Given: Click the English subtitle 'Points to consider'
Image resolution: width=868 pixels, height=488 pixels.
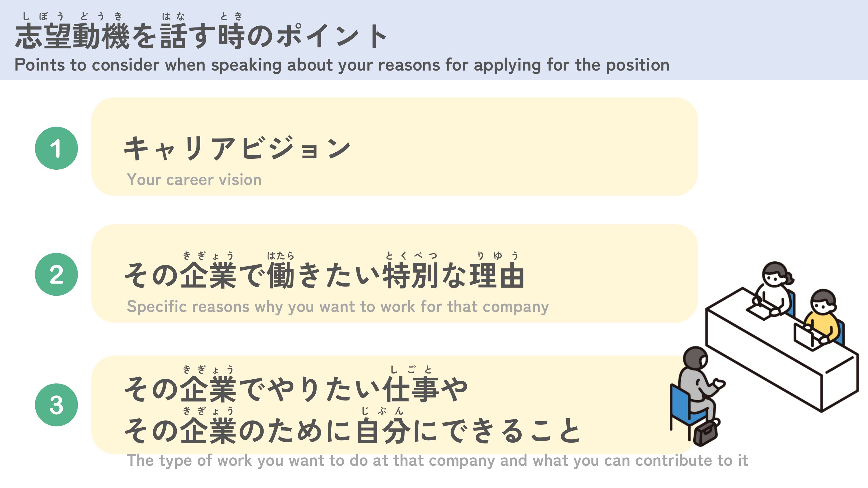Looking at the screenshot, I should click(x=342, y=65).
